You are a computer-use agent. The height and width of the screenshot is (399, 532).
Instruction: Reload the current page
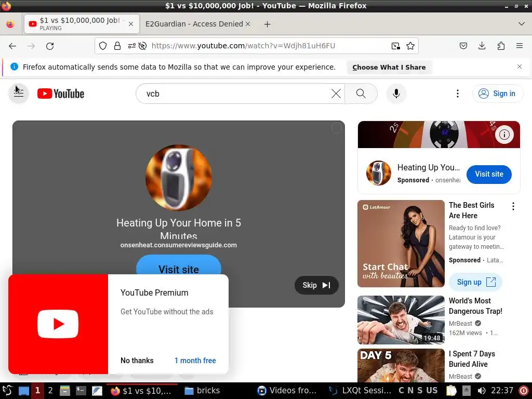click(50, 46)
